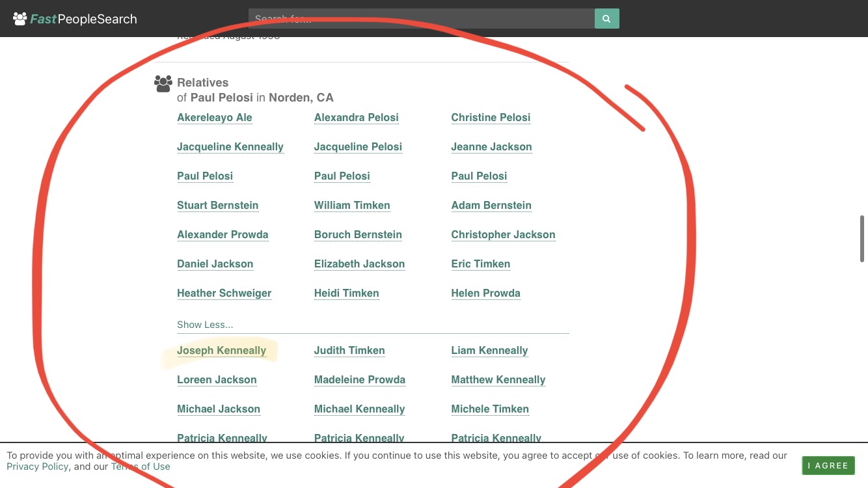Screen dimensions: 868x488
Task: Open Jacqueline Kenneally's record
Action: click(230, 147)
